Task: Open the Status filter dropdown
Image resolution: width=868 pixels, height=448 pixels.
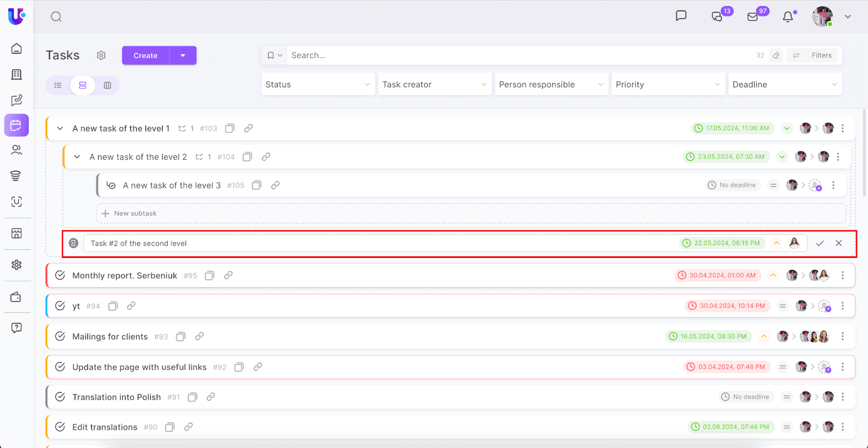Action: coord(318,85)
